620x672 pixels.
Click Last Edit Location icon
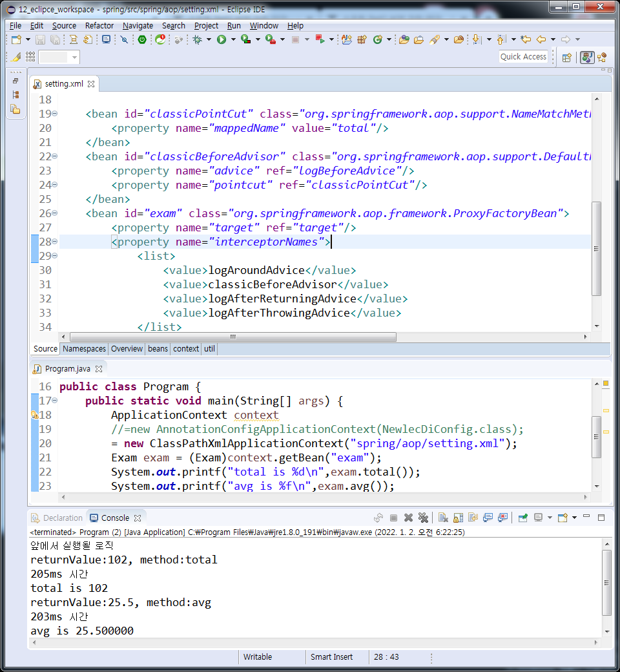click(x=526, y=40)
